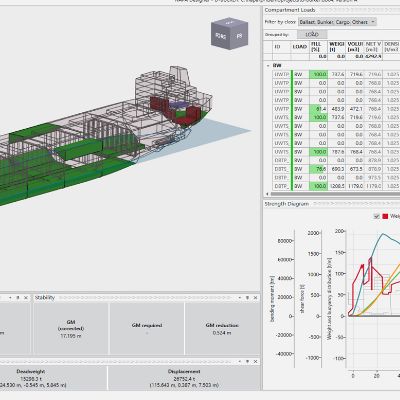Select the 78.6 fill percentage cell

[319, 169]
